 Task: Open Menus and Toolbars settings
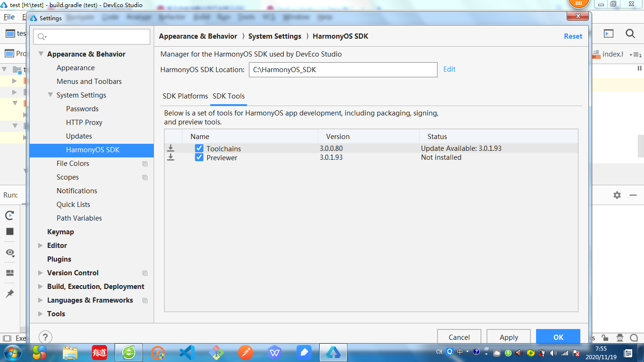89,82
